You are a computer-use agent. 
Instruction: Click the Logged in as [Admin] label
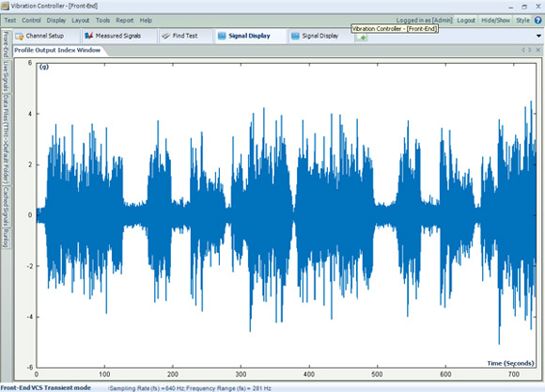coord(425,20)
